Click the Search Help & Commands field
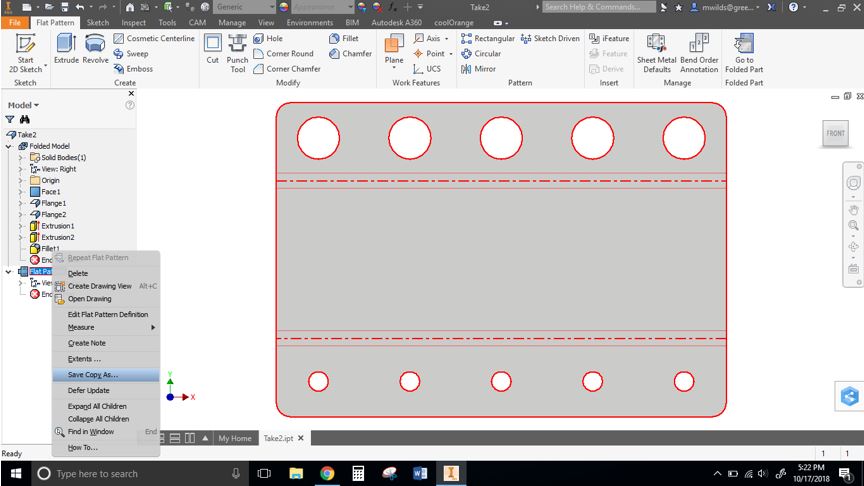Screen dimensions: 864x486 599,7
